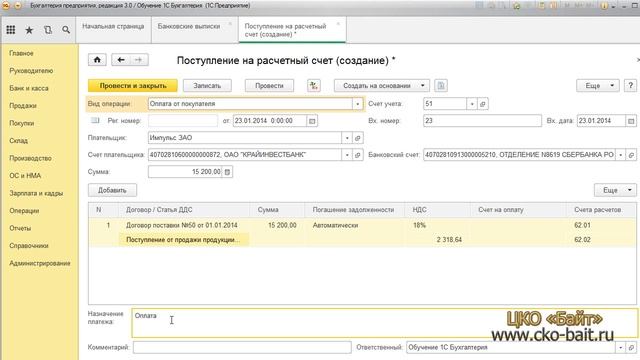Image resolution: width=640 pixels, height=360 pixels.
Task: Open Производство section
Action: point(30,158)
